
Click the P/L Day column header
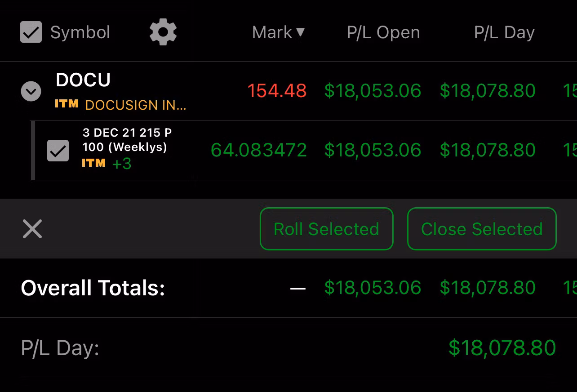(x=504, y=32)
